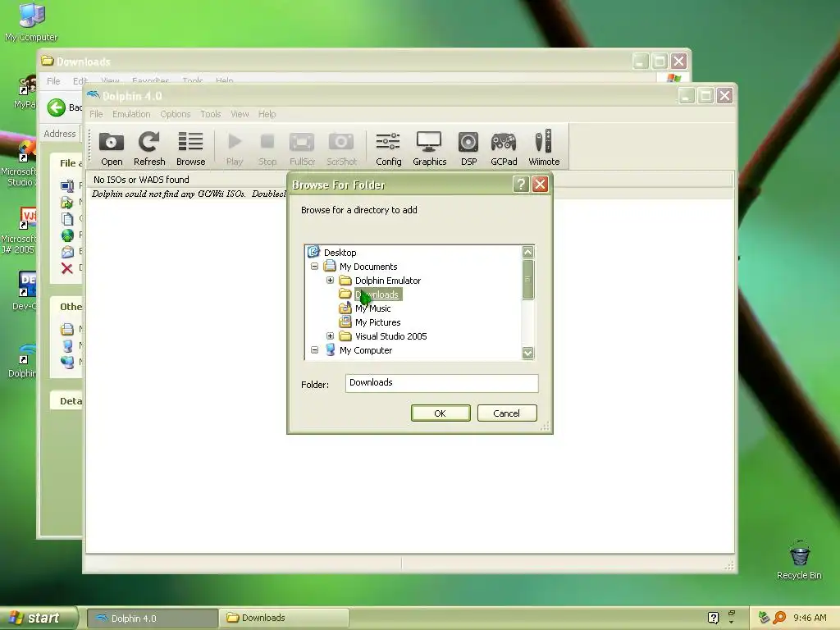Image resolution: width=840 pixels, height=630 pixels.
Task: Expand the Dolphin Emulator tree node
Action: (330, 281)
